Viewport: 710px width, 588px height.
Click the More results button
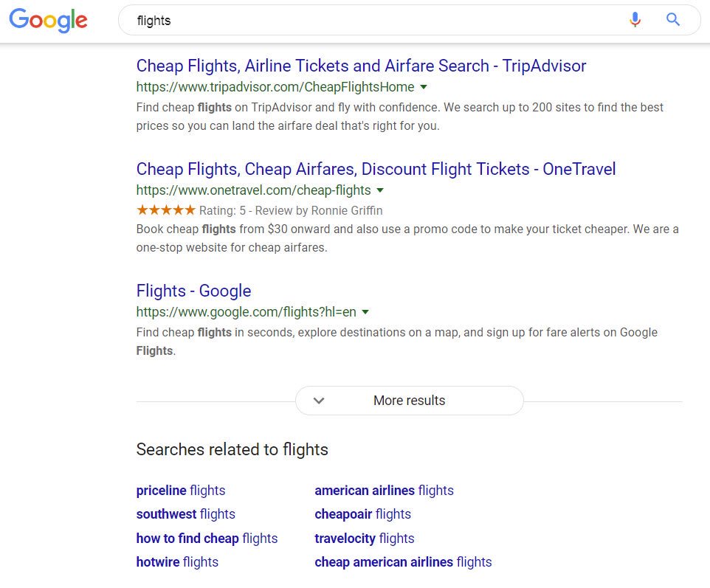[x=409, y=401]
